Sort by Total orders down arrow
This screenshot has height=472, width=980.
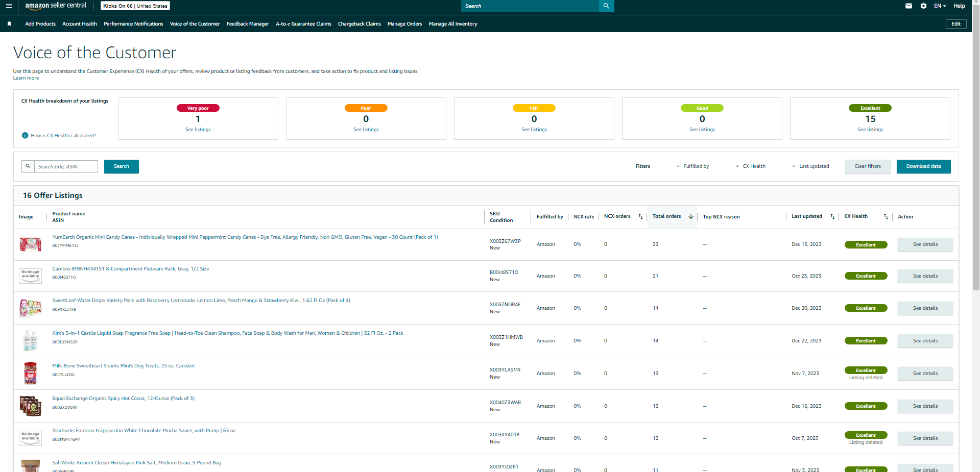(x=691, y=217)
